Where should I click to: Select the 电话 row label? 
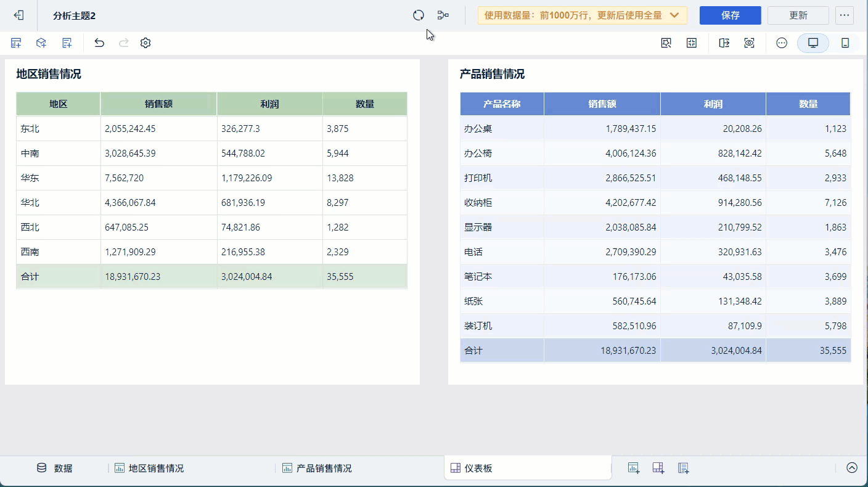(x=473, y=252)
